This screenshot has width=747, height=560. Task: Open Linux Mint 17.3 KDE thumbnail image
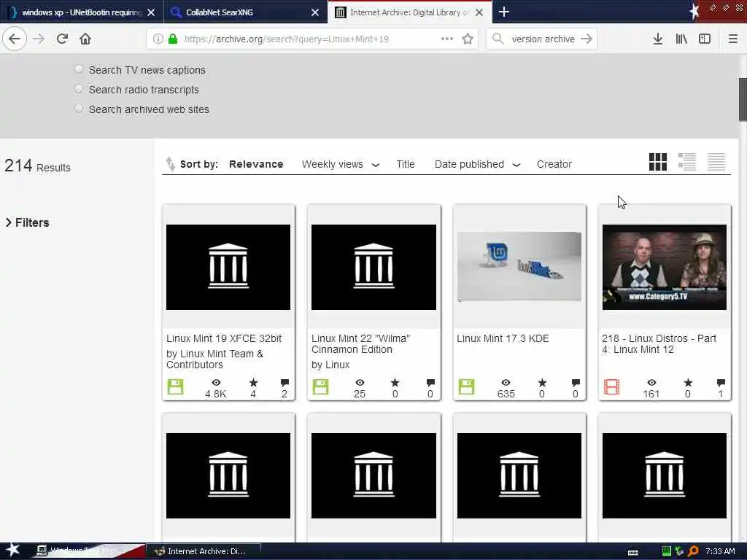click(519, 267)
